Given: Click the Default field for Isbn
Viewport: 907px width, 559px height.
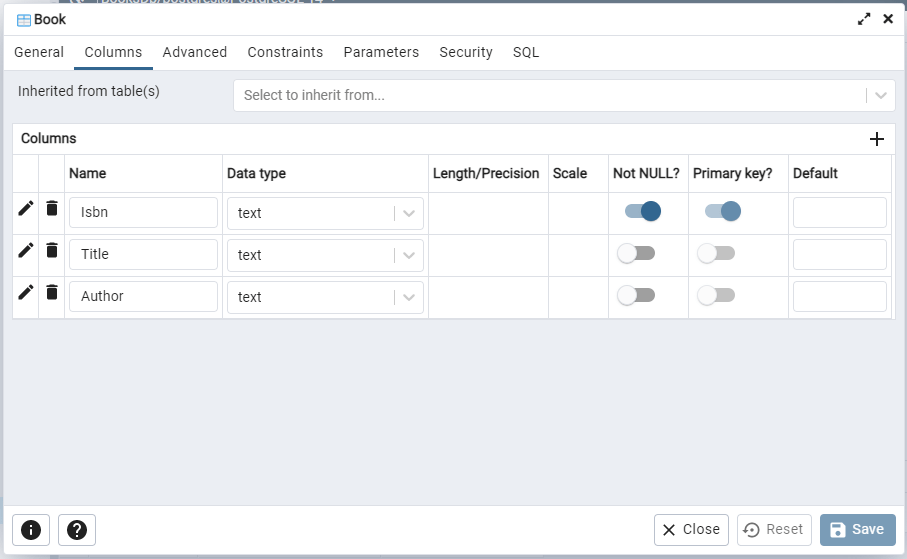Looking at the screenshot, I should 839,213.
